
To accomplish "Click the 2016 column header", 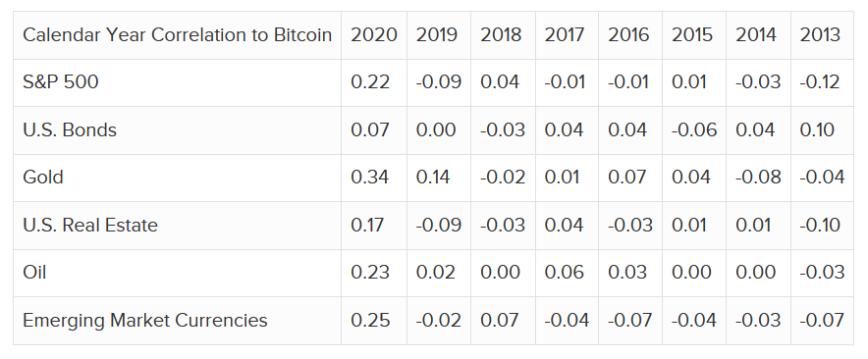I will coord(628,35).
